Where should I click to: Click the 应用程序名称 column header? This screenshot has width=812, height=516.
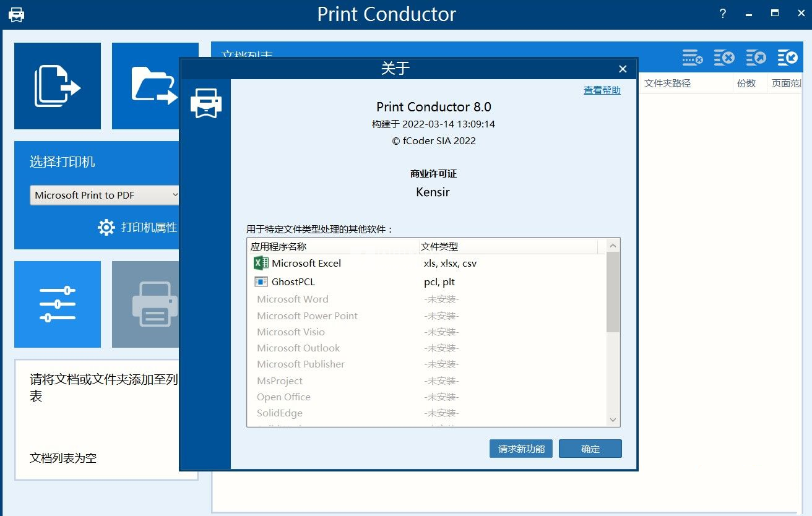279,246
